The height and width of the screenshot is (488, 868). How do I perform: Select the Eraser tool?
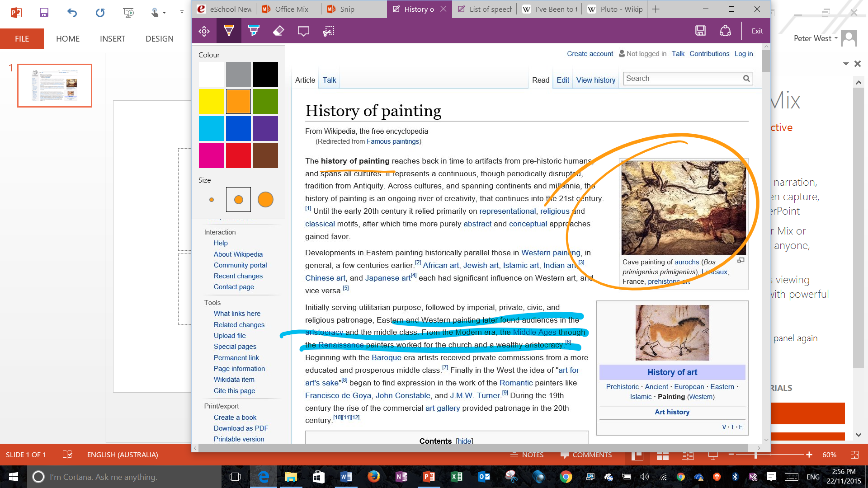[278, 31]
